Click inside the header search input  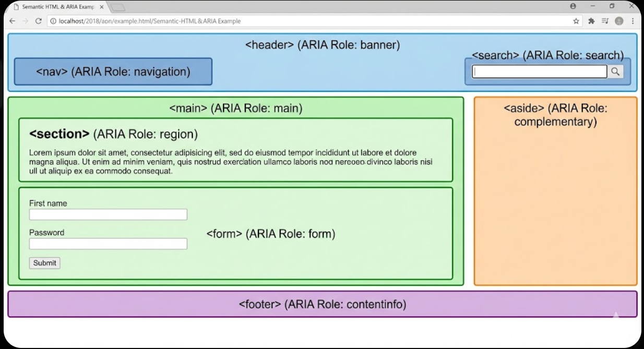coord(538,71)
